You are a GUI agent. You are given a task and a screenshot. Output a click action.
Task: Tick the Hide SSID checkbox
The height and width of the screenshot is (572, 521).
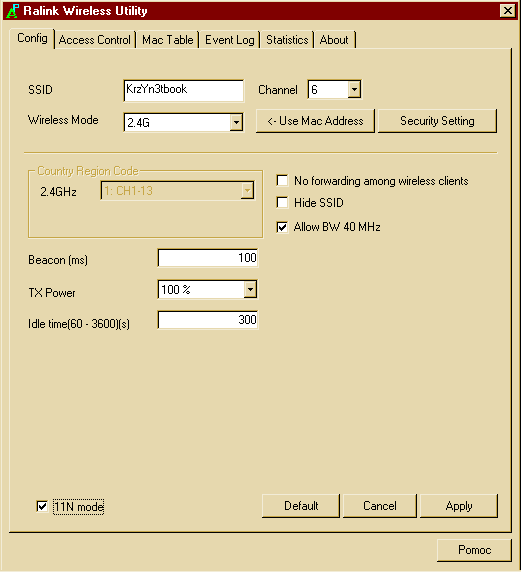point(282,202)
